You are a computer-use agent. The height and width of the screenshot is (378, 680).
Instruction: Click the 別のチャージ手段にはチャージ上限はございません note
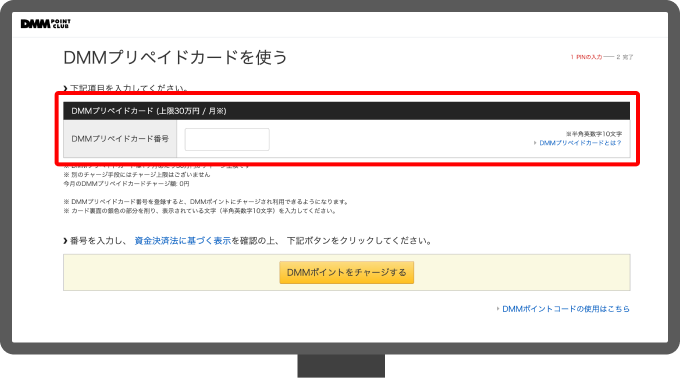137,175
